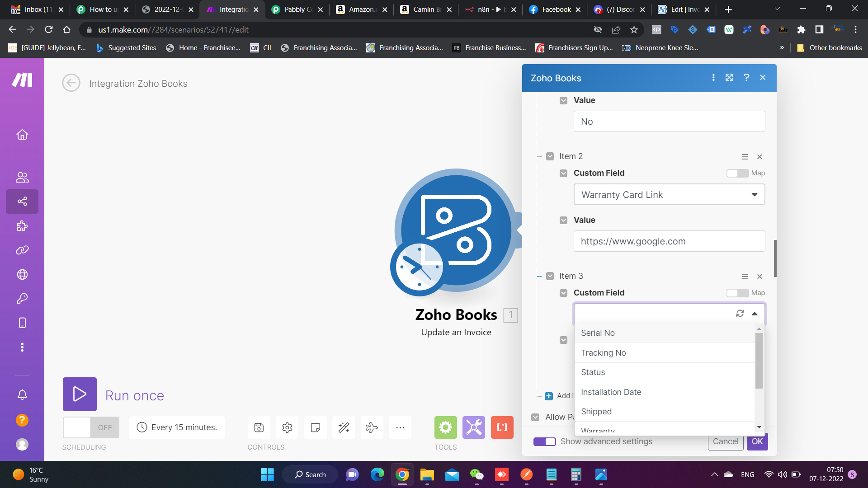Toggle scheduling ON/OFF switch
Screen dimensions: 868x488
tap(91, 427)
